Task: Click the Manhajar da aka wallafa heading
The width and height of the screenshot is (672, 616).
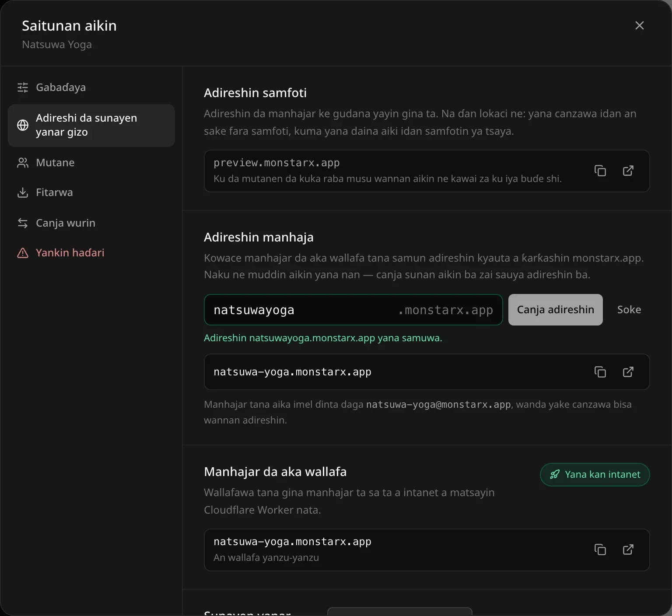Action: [x=275, y=472]
